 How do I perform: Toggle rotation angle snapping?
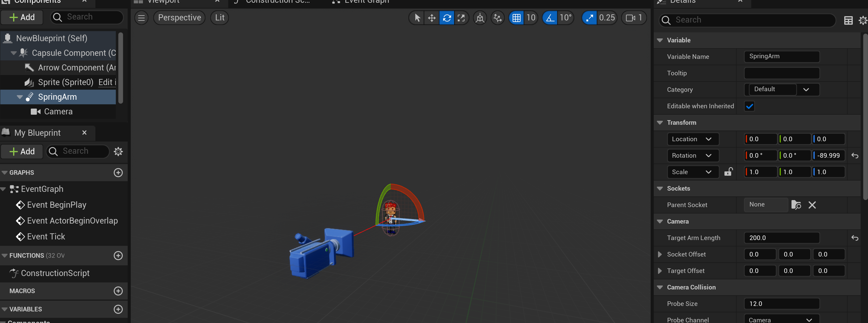550,17
